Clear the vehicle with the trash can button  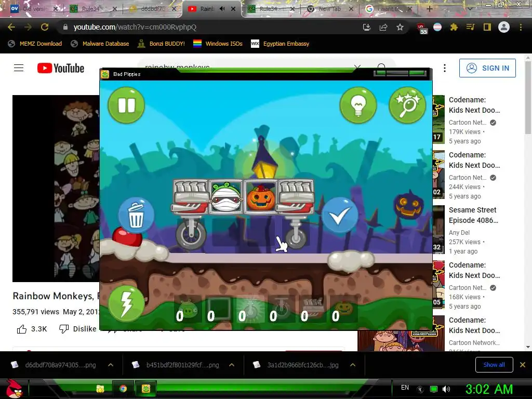point(136,215)
